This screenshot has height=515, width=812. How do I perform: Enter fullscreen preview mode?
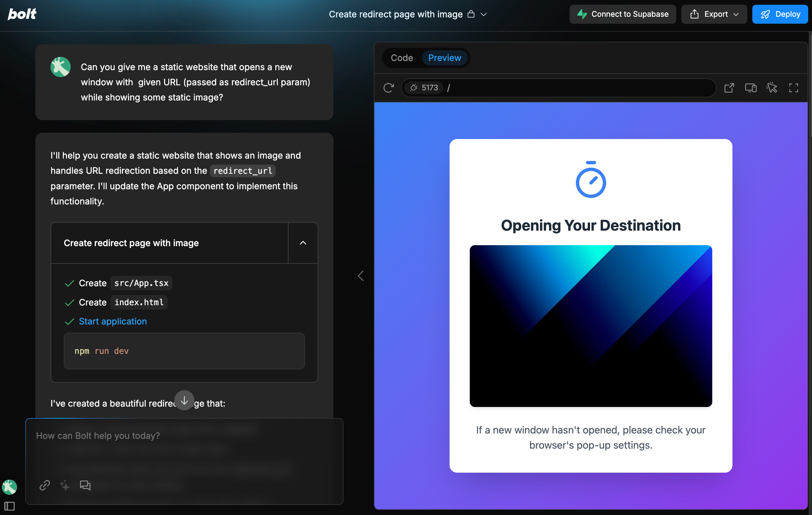click(x=793, y=88)
